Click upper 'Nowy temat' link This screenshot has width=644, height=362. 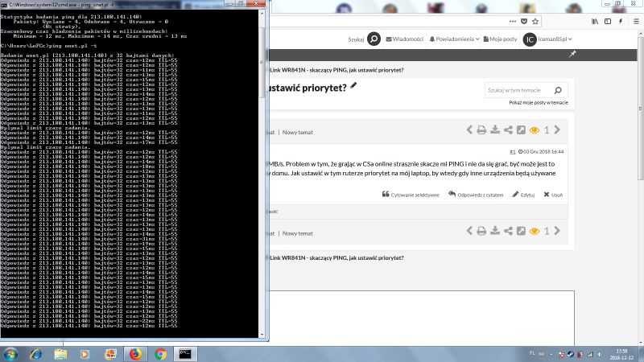[297, 132]
